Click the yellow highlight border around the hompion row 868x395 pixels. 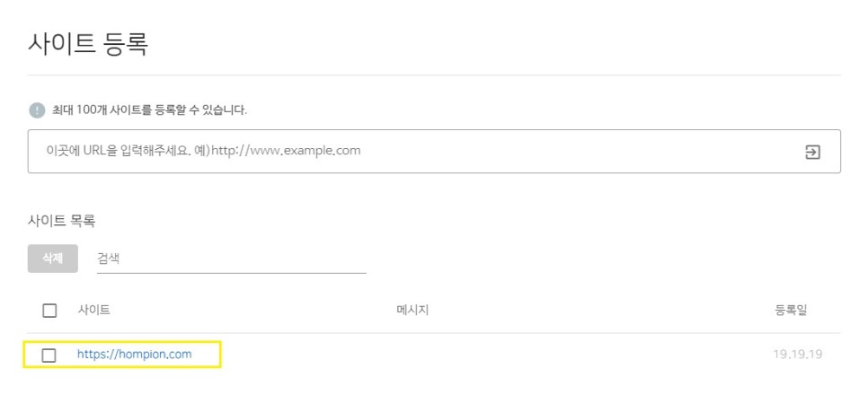click(x=220, y=355)
